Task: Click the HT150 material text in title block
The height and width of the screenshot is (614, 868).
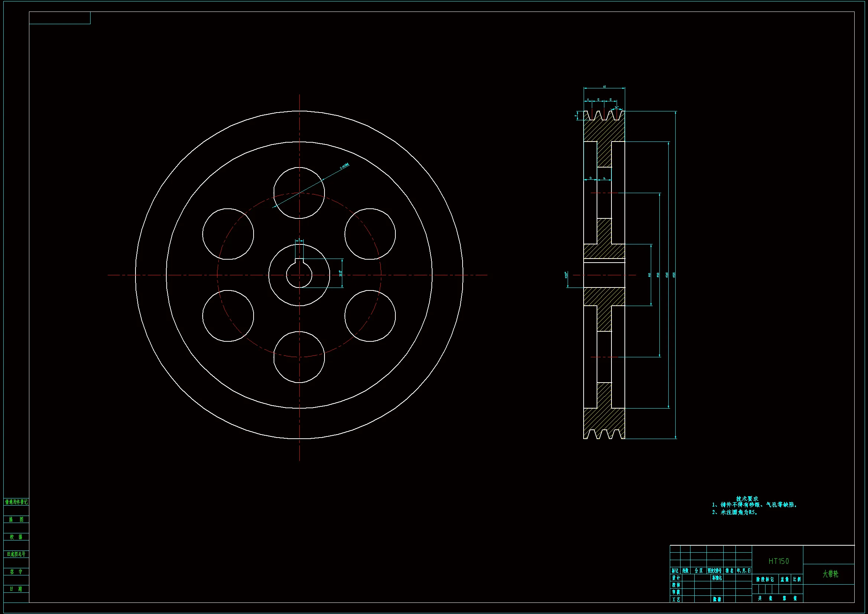Action: 779,561
